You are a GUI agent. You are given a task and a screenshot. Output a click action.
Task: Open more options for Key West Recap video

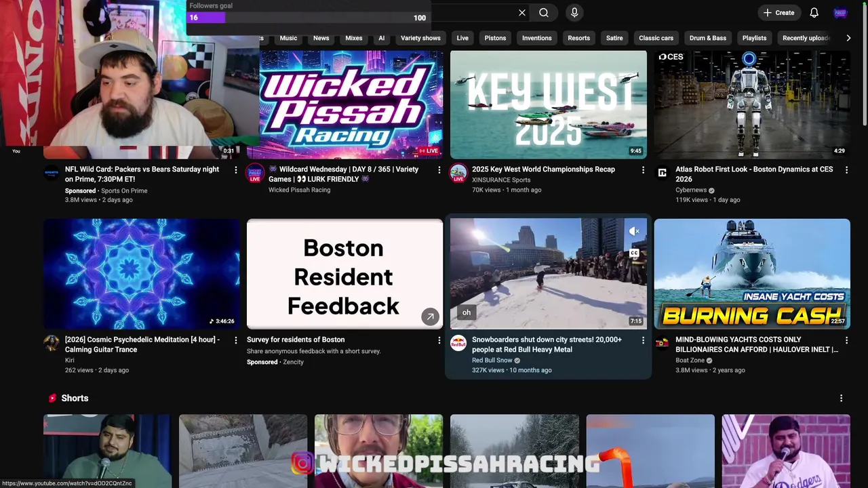[x=643, y=170]
